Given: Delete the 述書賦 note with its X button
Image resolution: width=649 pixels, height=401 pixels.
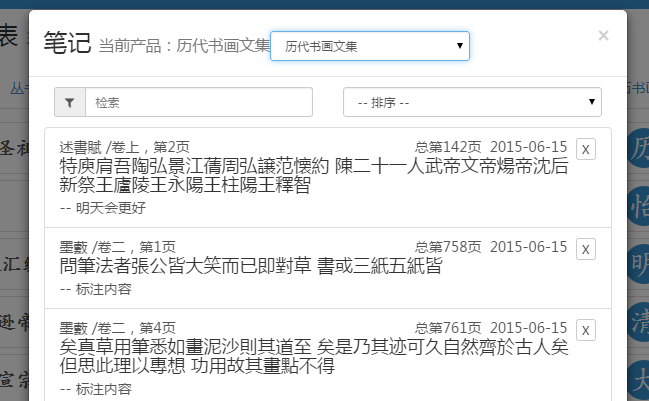Looking at the screenshot, I should coord(586,149).
